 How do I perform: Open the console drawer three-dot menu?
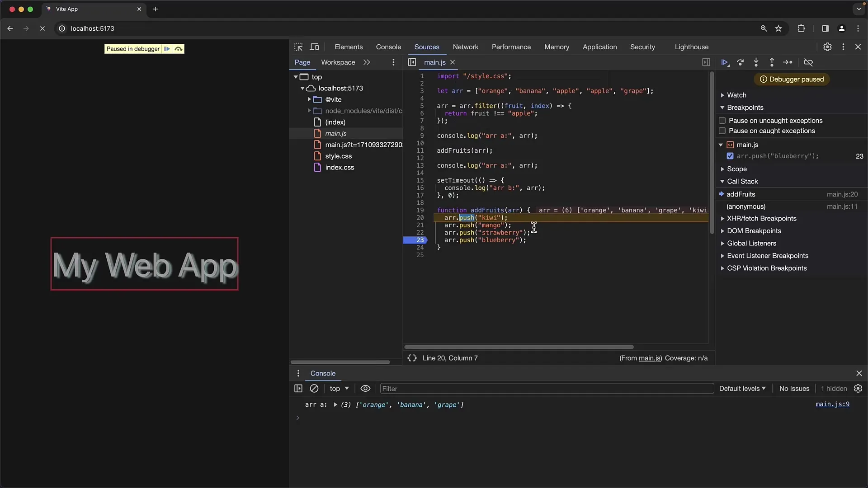point(298,373)
